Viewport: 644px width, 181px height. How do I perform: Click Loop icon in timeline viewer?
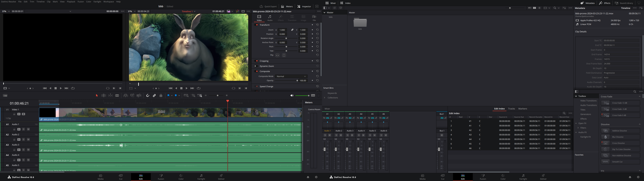click(x=199, y=88)
